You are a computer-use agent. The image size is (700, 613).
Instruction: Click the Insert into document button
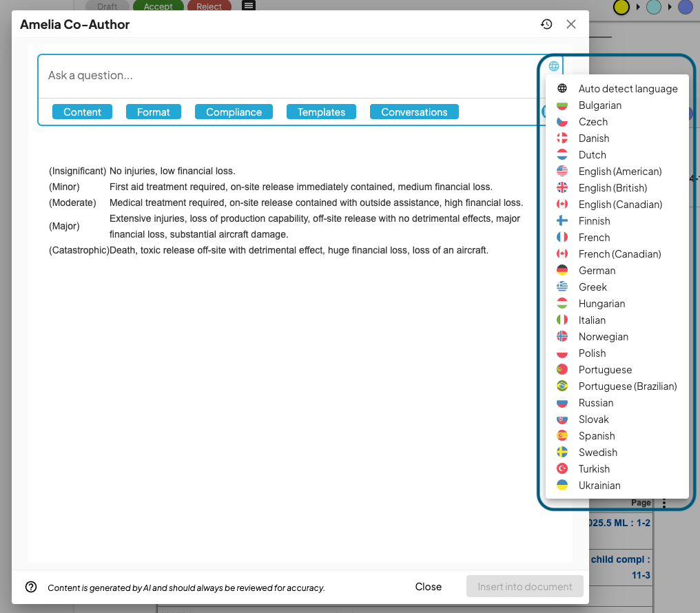click(524, 587)
